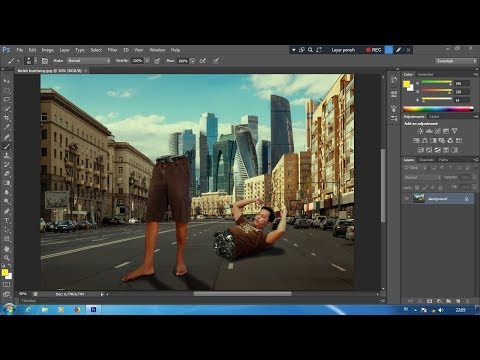Select the Lasso tool
The image size is (480, 360).
(x=7, y=100)
